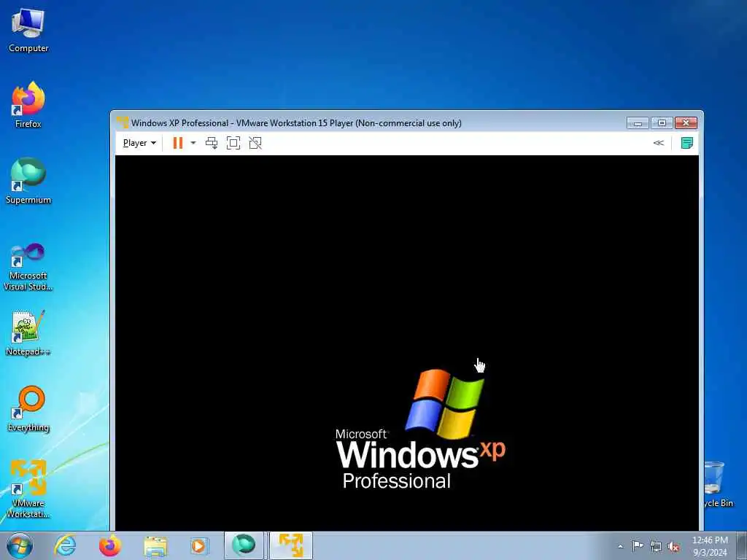Select the Firefox desktop shortcut
Screen dimensions: 747x560
pos(28,105)
